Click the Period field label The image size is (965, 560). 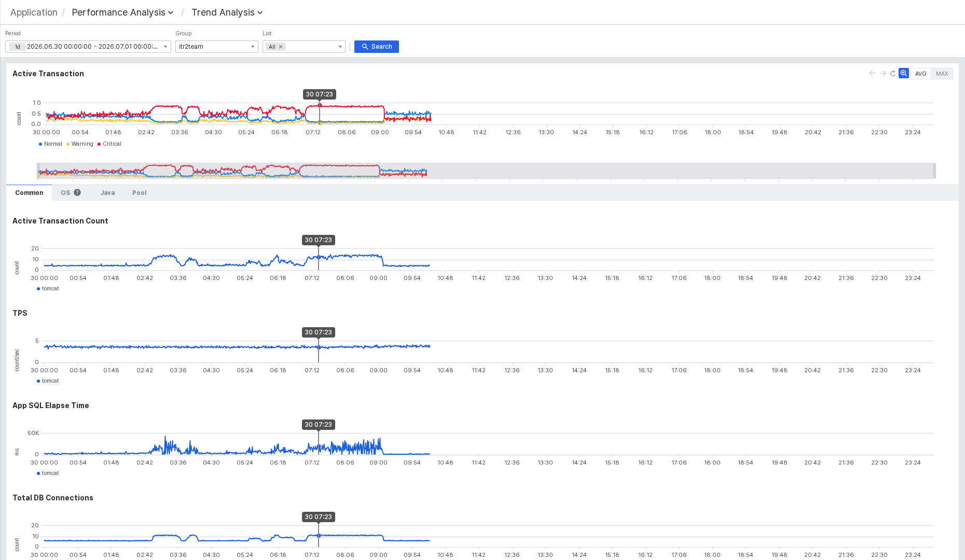(13, 34)
